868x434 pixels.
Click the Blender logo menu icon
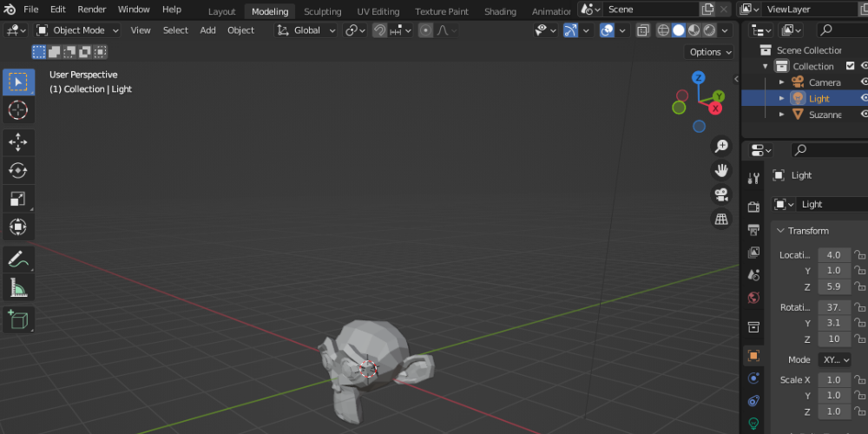click(10, 10)
